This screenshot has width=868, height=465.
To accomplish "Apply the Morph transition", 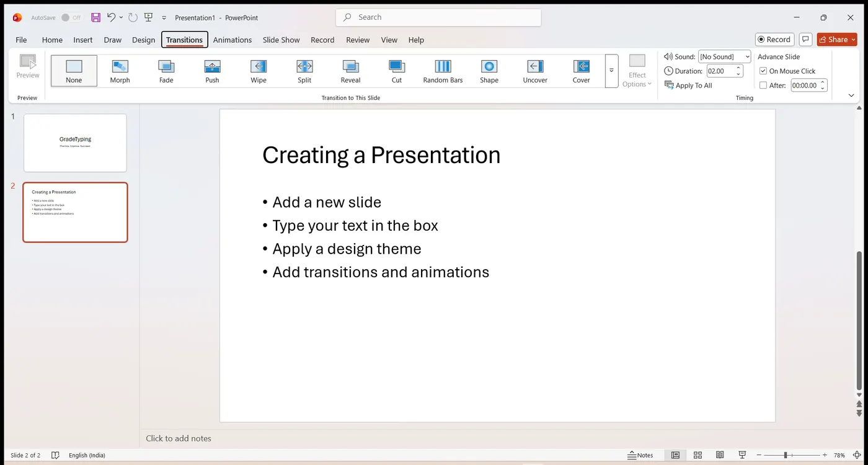I will point(120,71).
